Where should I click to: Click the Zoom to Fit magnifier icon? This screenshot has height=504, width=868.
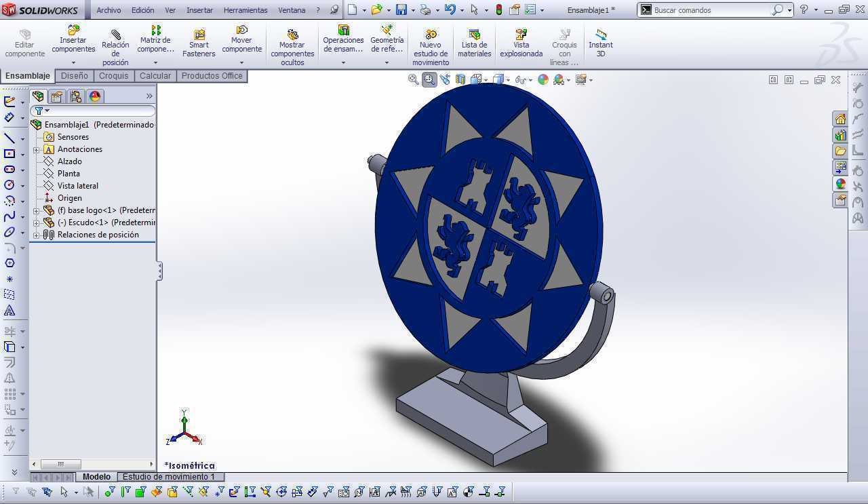tap(413, 79)
